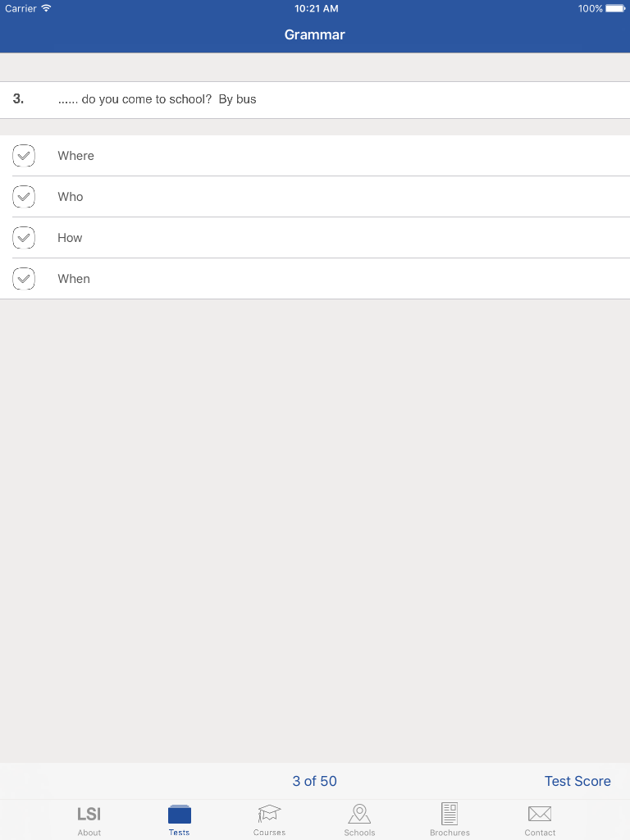Tap the question 3 text row
630x840 pixels.
(x=315, y=99)
